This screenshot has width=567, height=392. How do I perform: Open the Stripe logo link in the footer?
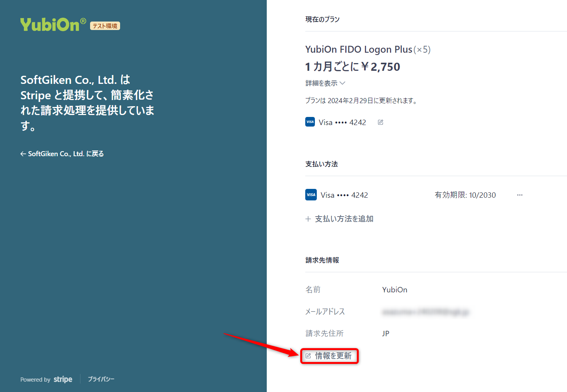pyautogui.click(x=63, y=379)
